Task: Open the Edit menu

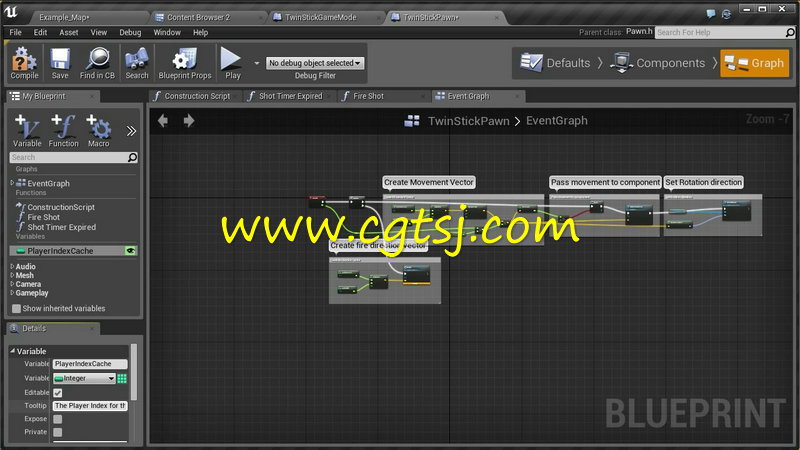Action: [x=40, y=32]
